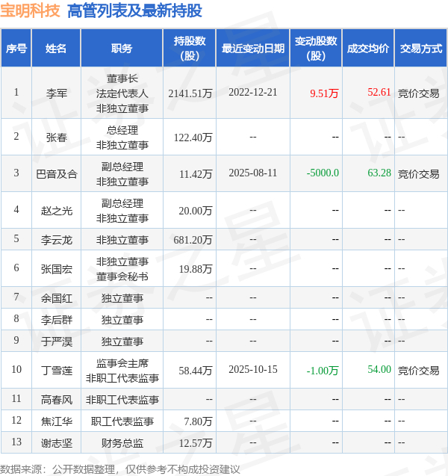Click the 财务总监 position cell

coord(122,443)
